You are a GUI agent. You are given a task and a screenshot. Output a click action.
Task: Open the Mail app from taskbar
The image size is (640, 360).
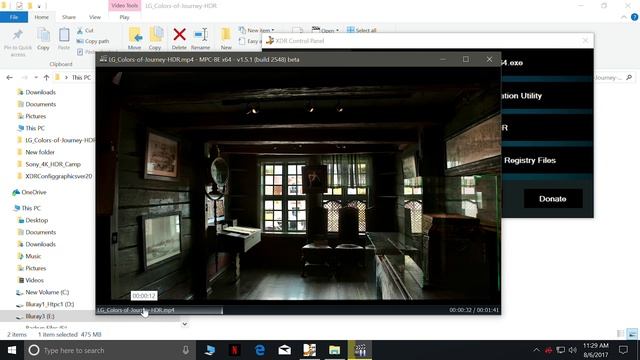coord(284,350)
